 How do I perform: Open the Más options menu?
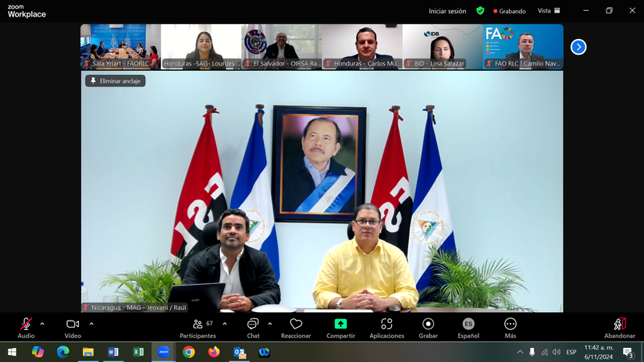pos(510,328)
